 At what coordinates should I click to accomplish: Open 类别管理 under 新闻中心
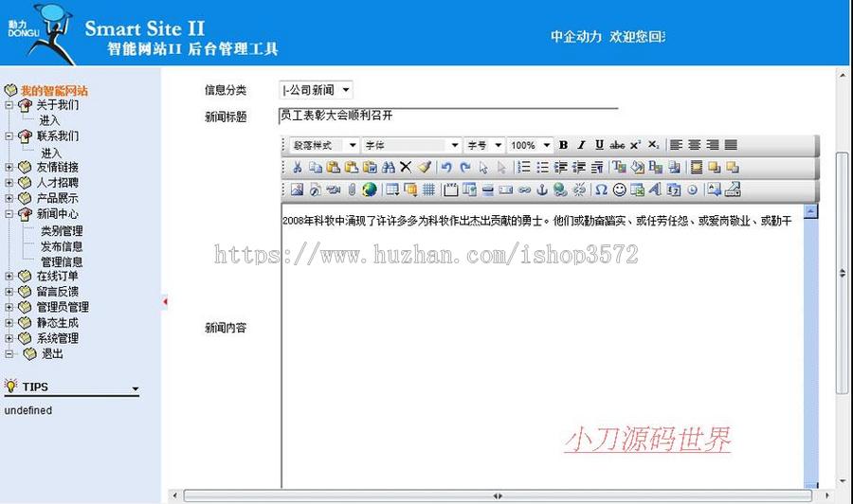coord(62,231)
